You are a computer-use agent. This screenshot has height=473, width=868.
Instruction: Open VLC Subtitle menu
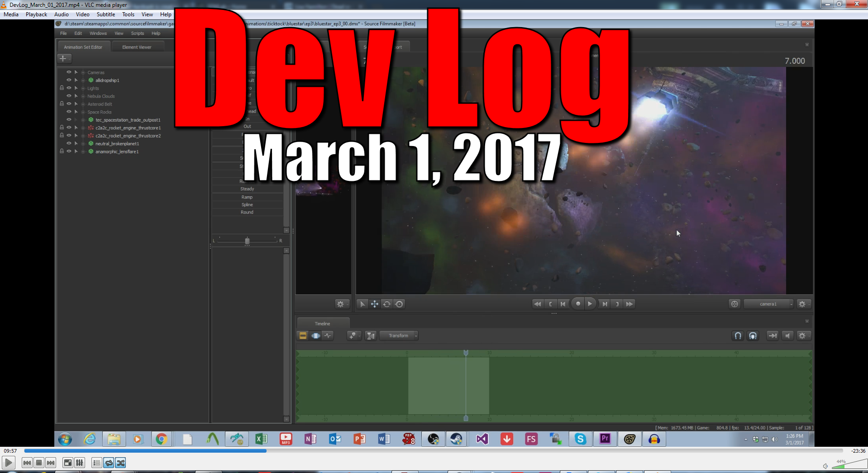pyautogui.click(x=106, y=14)
